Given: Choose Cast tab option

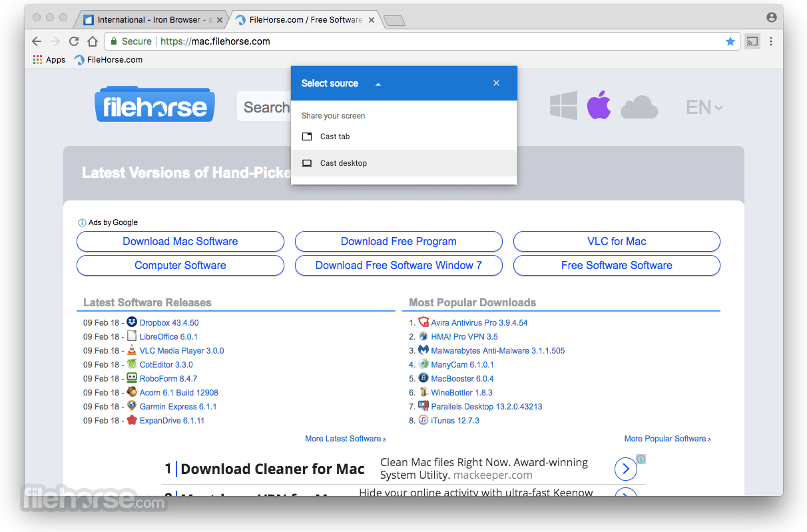Looking at the screenshot, I should (x=404, y=136).
